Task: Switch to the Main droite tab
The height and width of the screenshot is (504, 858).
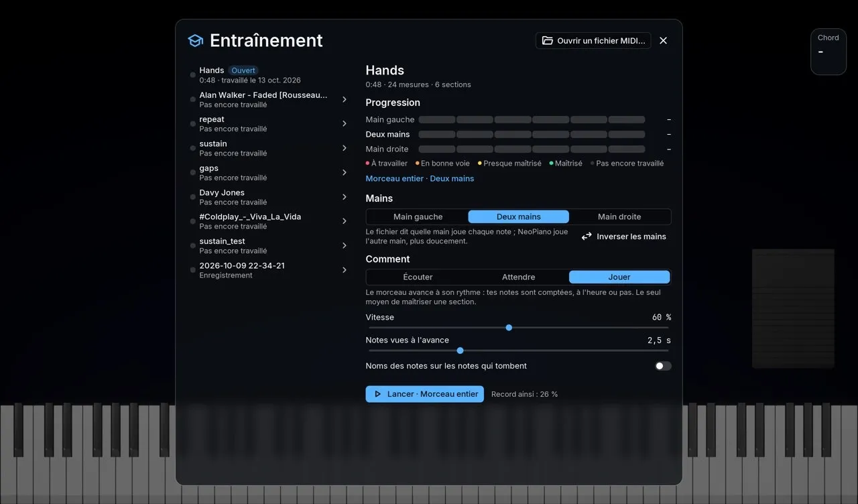Action: (x=619, y=216)
